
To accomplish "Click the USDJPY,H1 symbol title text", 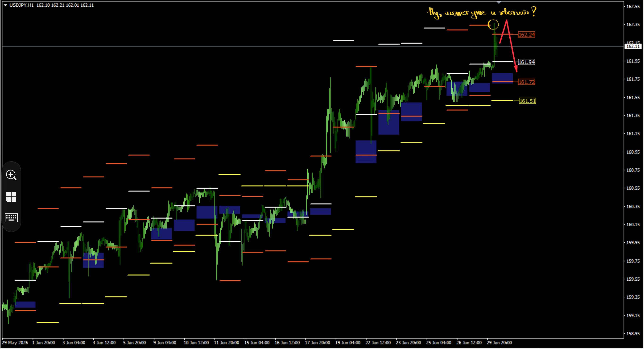I will tap(21, 5).
